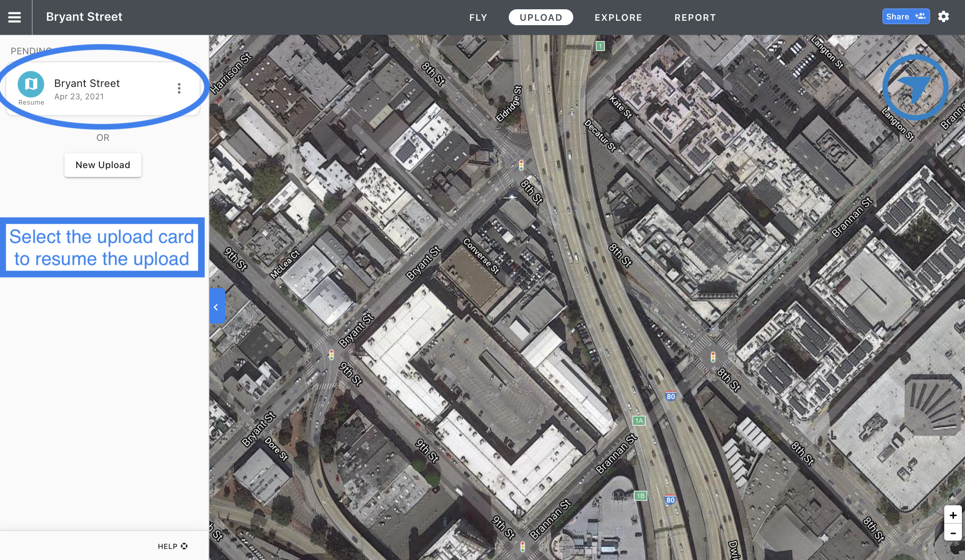
Task: Click the 1B exit marker on map
Action: 640,496
